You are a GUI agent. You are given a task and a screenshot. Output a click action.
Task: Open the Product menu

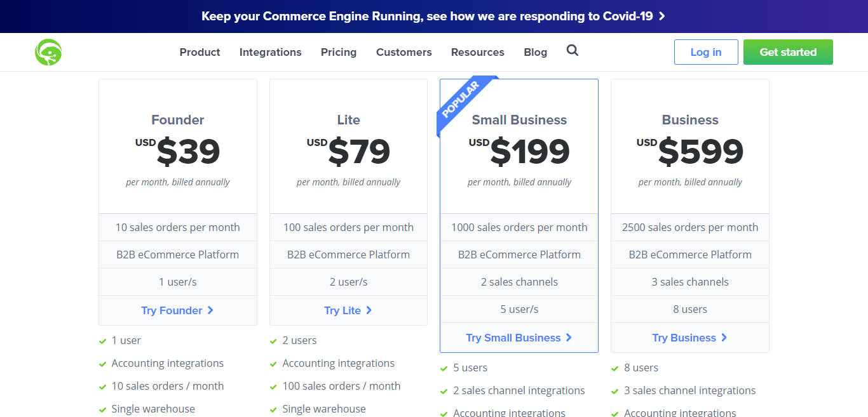[200, 52]
